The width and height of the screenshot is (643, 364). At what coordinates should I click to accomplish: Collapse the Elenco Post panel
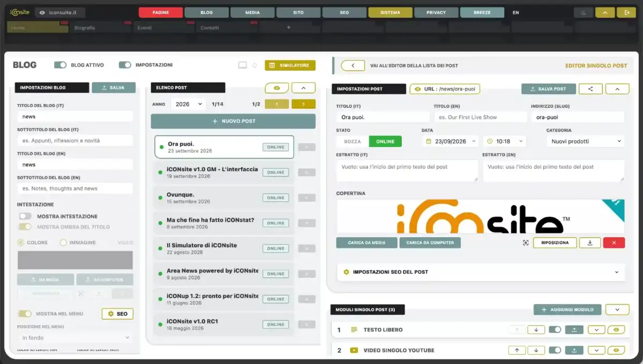(303, 88)
